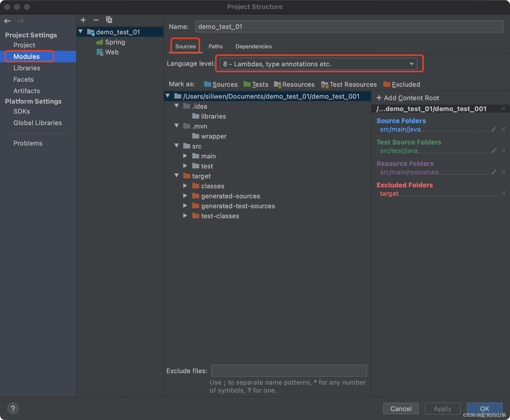
Task: Mark folder as Sources
Action: pos(221,84)
